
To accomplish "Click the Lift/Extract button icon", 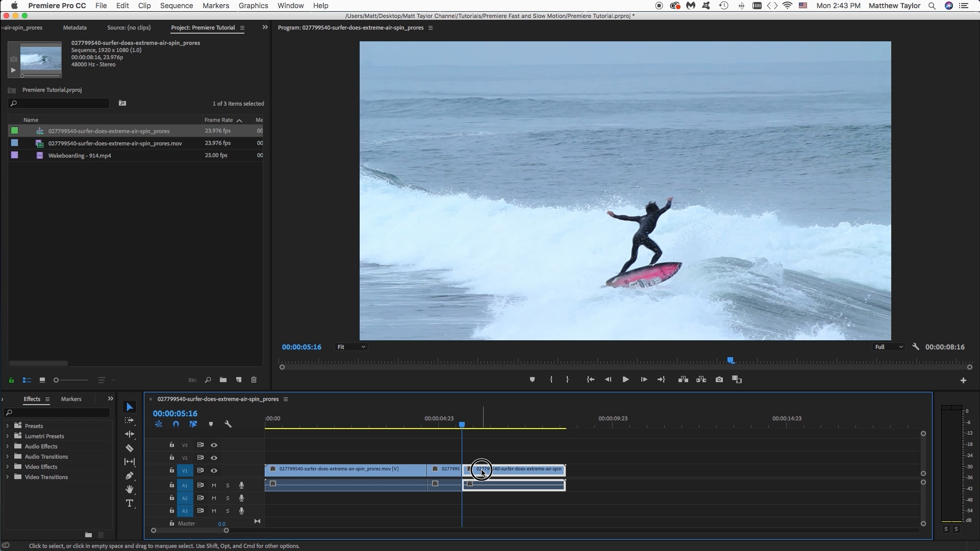I will pos(683,380).
